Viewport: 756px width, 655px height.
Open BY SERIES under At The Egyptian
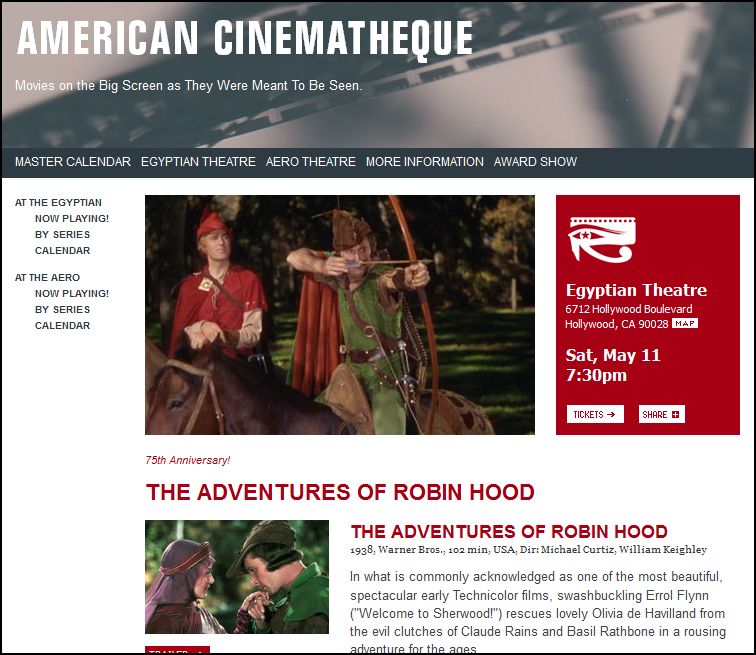point(62,235)
